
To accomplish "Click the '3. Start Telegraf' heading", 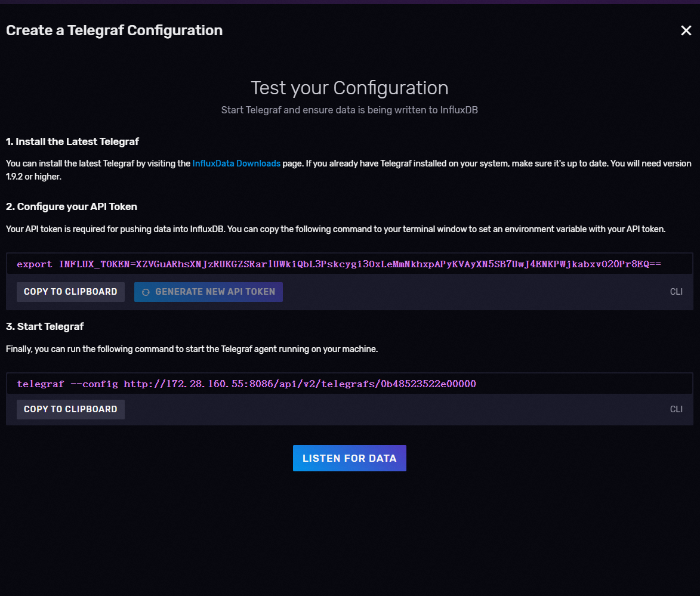I will click(x=45, y=327).
